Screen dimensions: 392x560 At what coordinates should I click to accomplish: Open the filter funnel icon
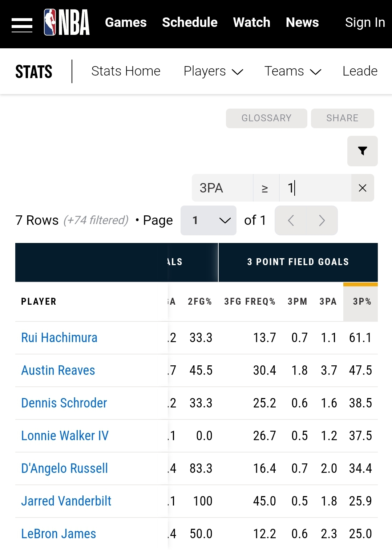tap(362, 151)
